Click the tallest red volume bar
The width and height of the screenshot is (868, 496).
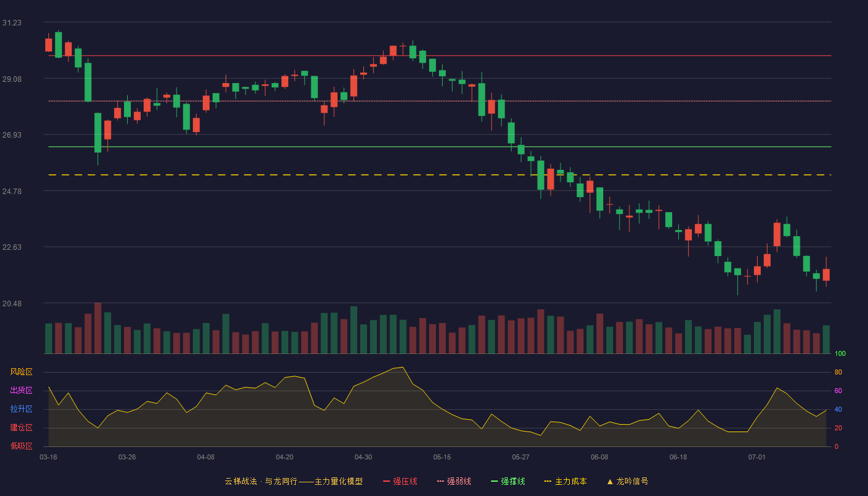(x=98, y=328)
